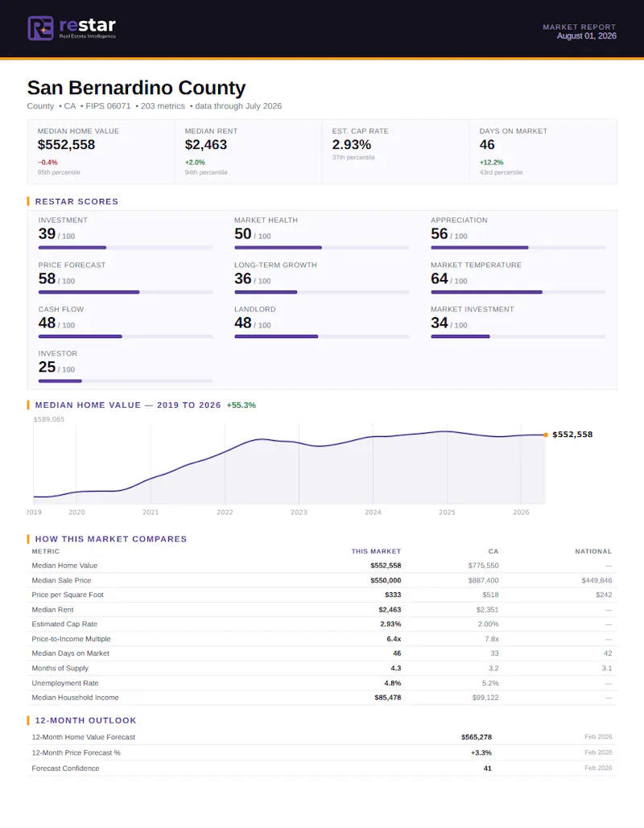The height and width of the screenshot is (828, 644).
Task: Click the +55.3% chart growth figure
Action: (241, 405)
